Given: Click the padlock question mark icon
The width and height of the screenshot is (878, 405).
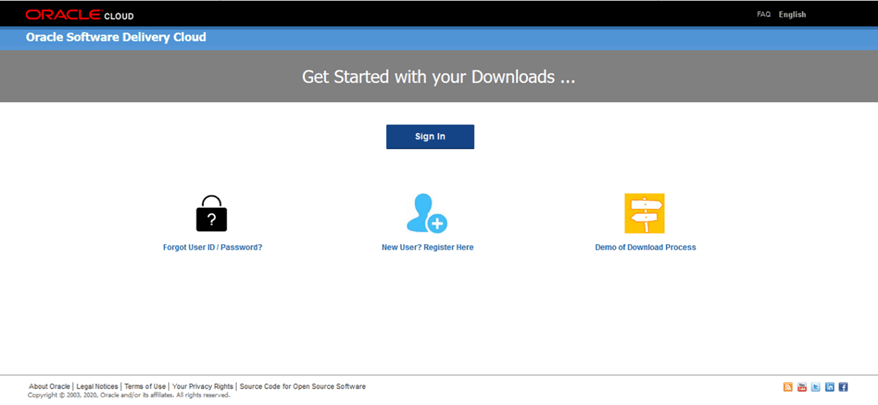Looking at the screenshot, I should click(x=212, y=213).
